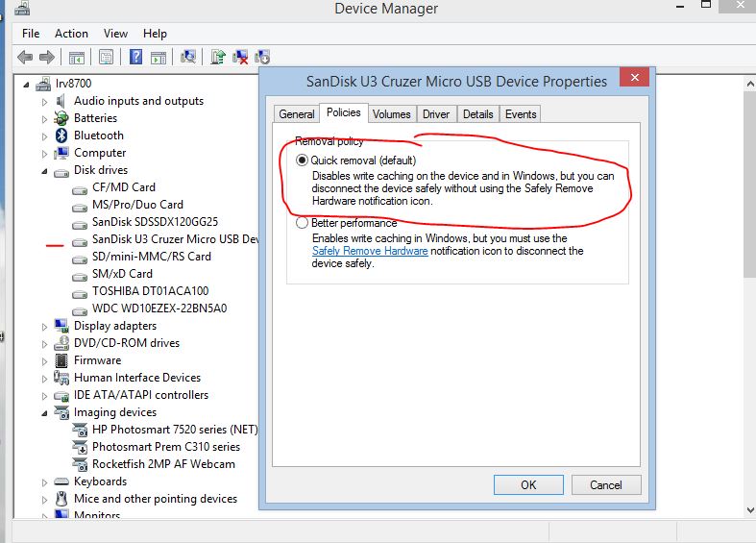Expand the Bluetooth node
This screenshot has width=756, height=543.
tap(44, 136)
